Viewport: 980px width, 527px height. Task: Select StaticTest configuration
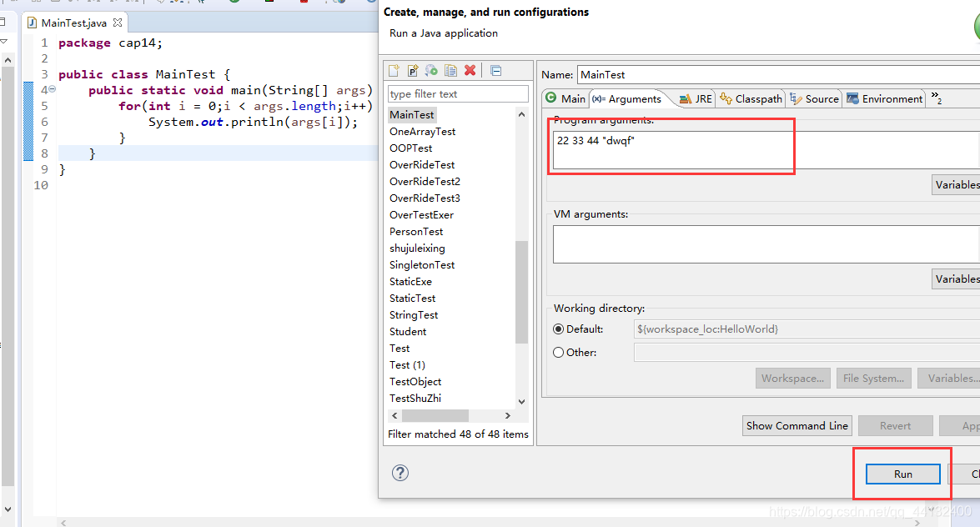[x=413, y=299]
